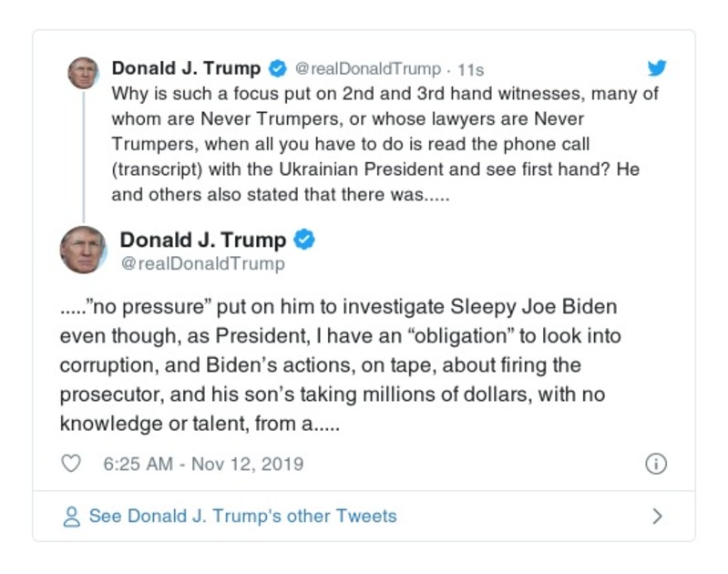Click the person icon beside See other Tweets
This screenshot has height=574, width=728.
pos(71,517)
